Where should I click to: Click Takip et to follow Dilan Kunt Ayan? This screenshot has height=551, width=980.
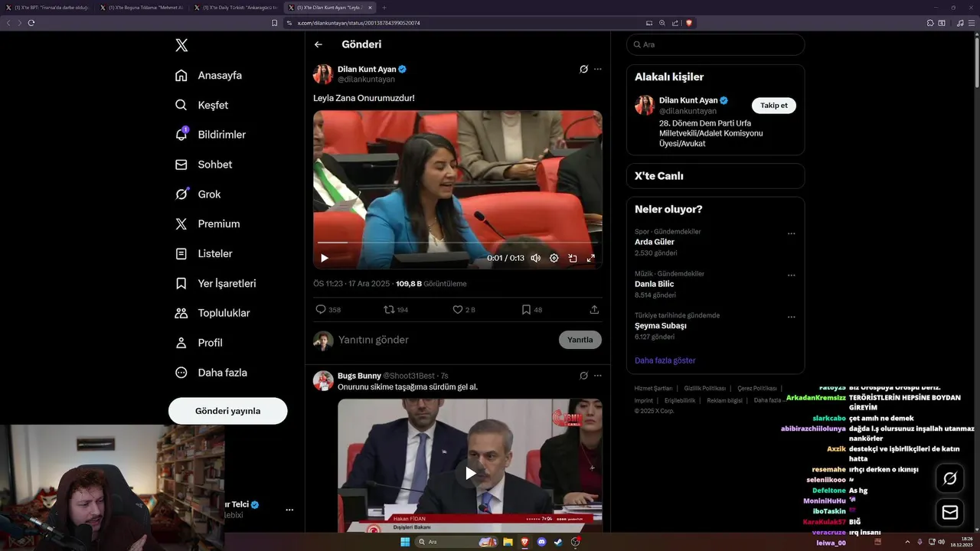click(774, 106)
